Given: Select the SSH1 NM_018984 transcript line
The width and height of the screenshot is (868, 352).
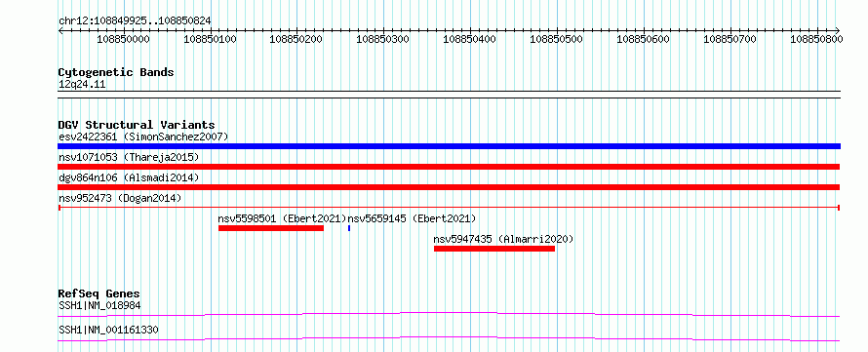Looking at the screenshot, I should click(449, 314).
